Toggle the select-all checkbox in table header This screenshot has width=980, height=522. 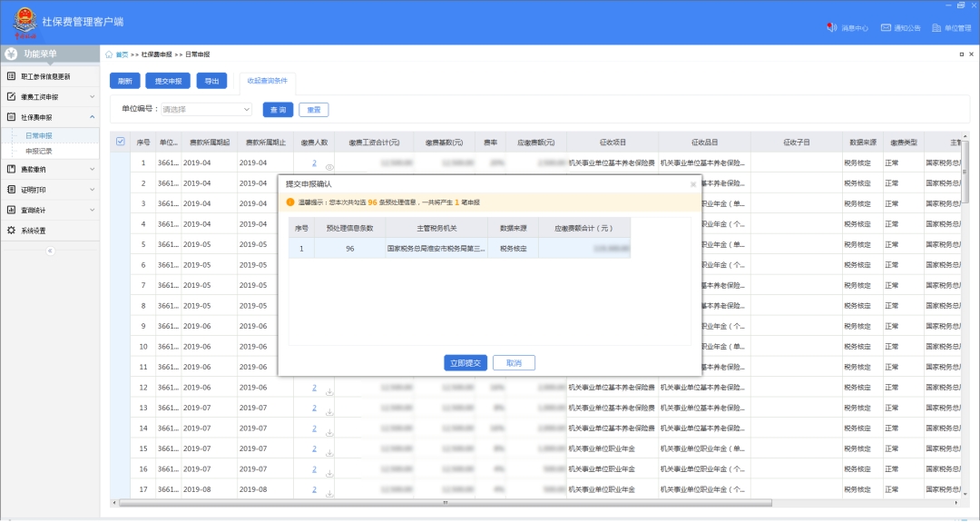click(121, 142)
